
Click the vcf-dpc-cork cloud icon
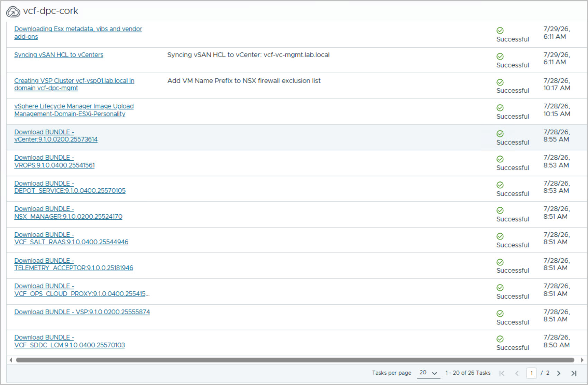coord(13,11)
